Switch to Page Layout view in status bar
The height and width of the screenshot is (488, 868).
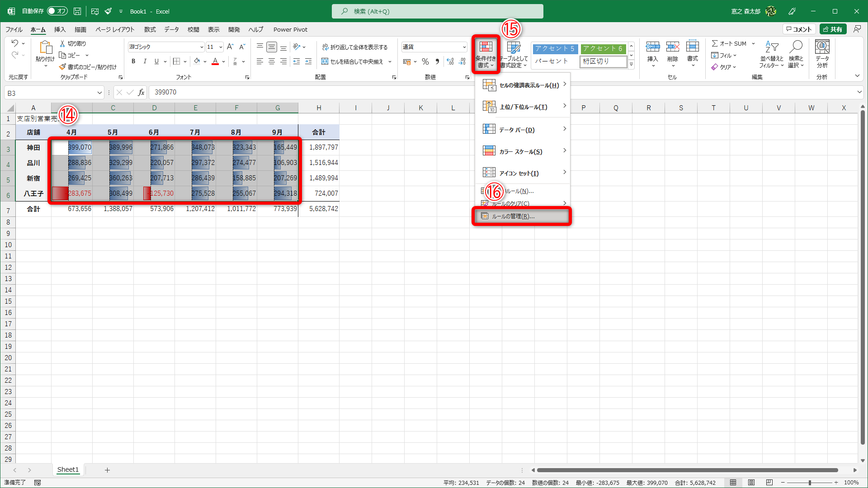751,483
